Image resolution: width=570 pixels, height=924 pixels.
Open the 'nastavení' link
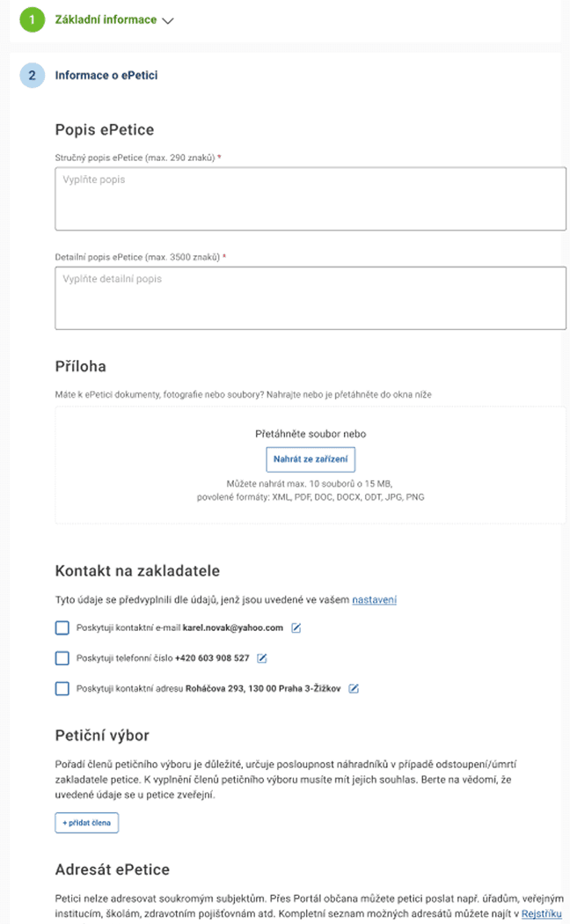374,600
